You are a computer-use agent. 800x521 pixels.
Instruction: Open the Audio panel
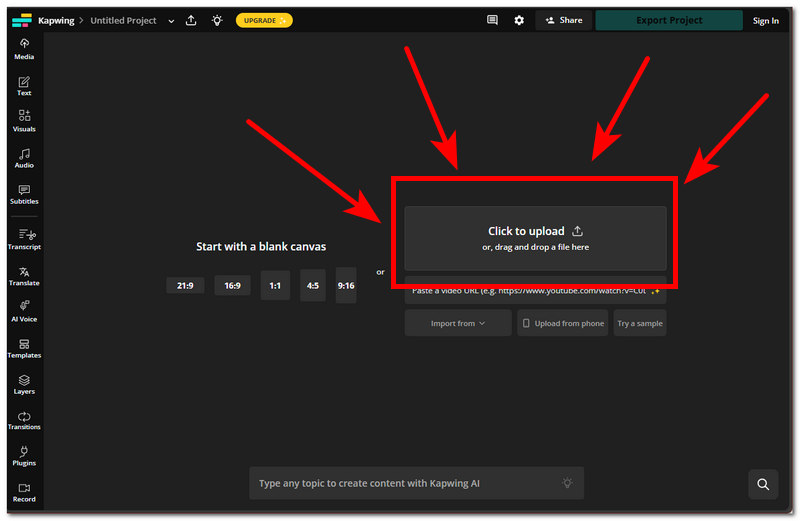(x=24, y=159)
